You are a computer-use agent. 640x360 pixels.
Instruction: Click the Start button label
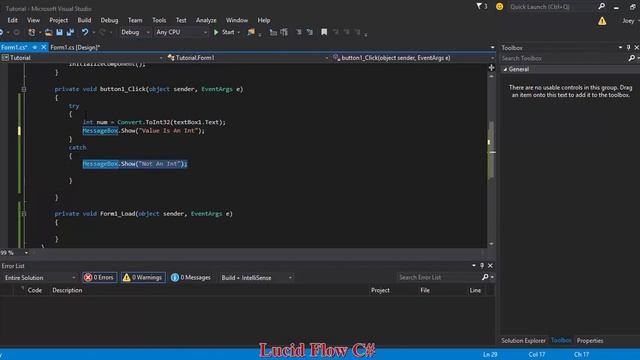pyautogui.click(x=228, y=32)
